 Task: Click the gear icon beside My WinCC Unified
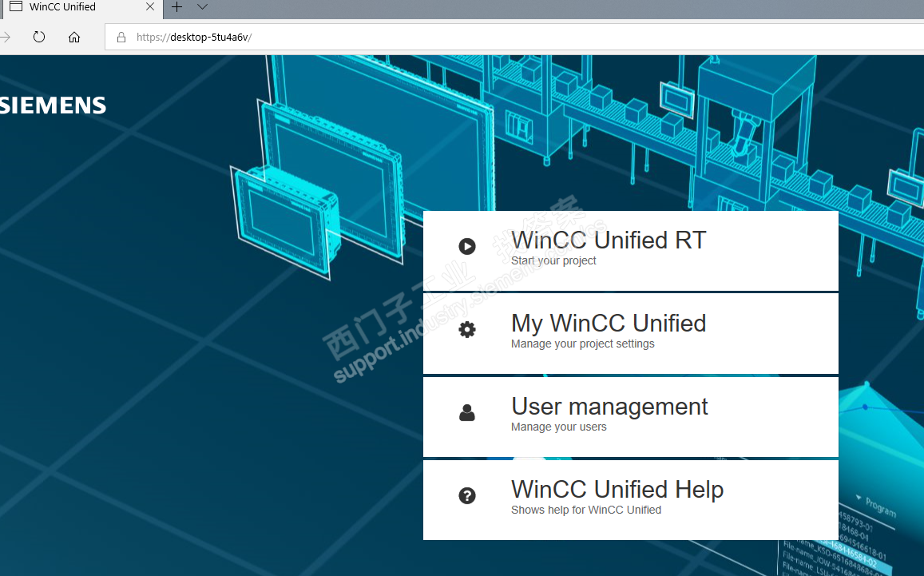[x=466, y=329]
